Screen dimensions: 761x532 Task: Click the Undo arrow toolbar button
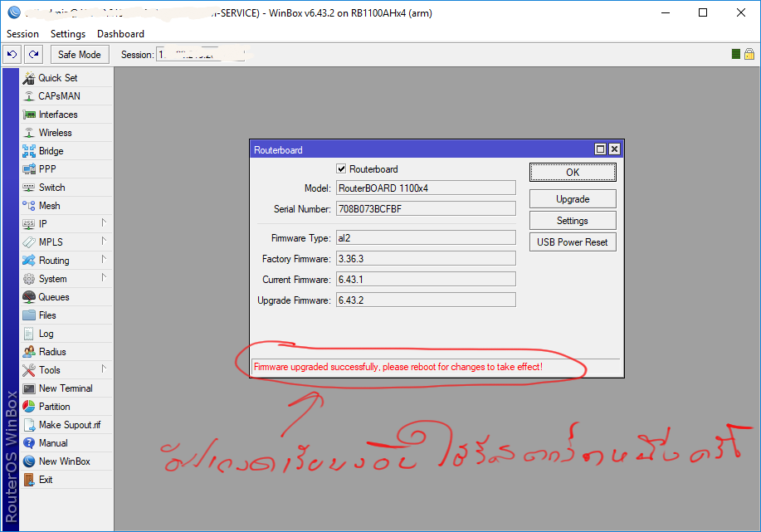[12, 55]
